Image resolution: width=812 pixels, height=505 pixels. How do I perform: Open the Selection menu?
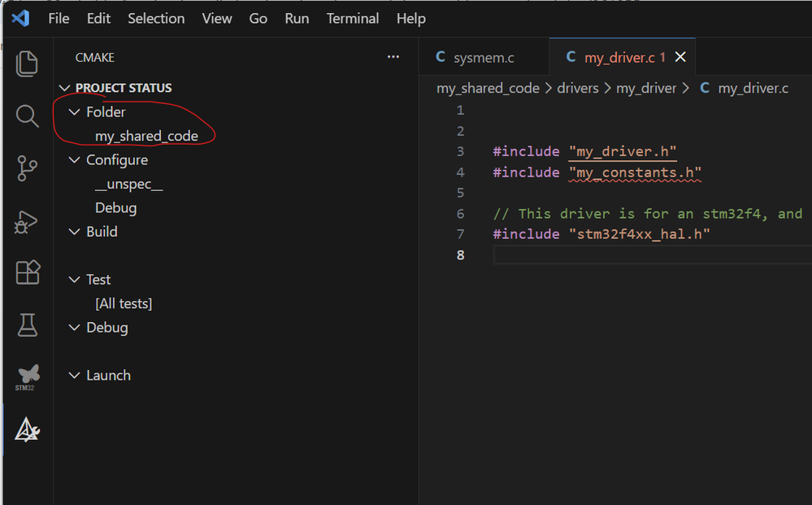click(x=155, y=18)
